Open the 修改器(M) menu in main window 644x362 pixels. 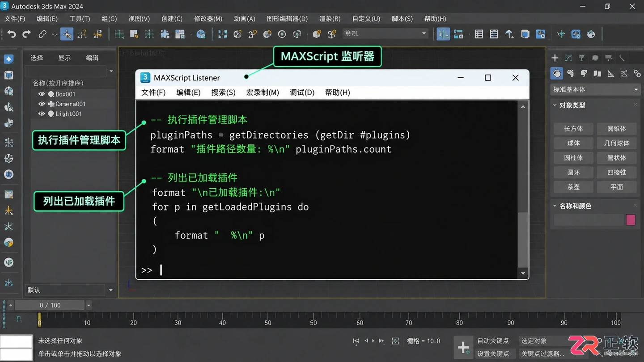208,19
